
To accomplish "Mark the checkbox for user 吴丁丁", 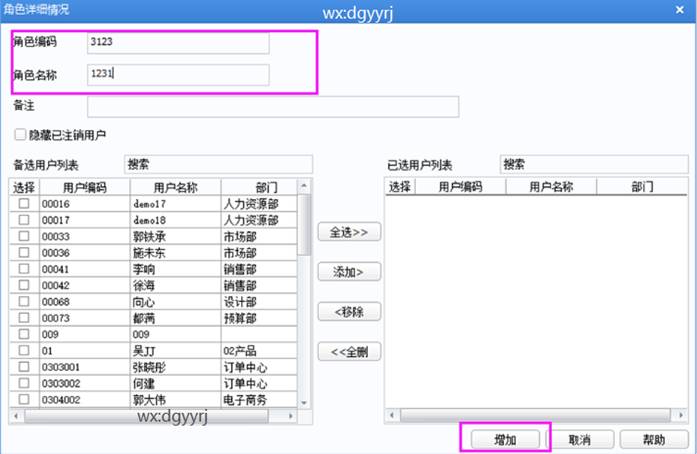I will coord(23,351).
